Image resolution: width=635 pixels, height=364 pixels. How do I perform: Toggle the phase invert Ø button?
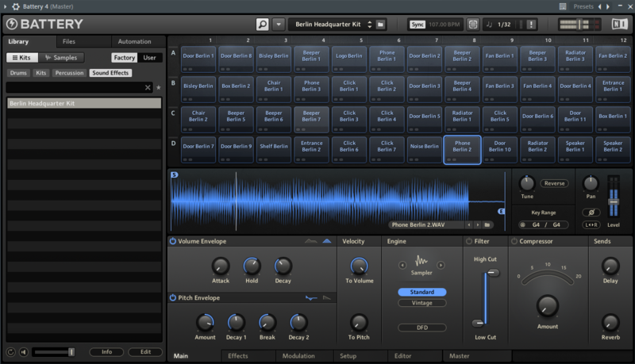point(591,212)
